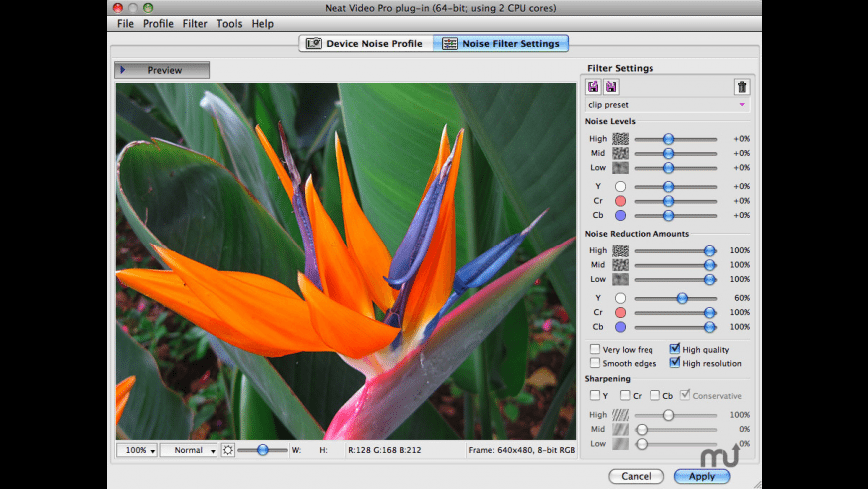Open the File menu
The width and height of the screenshot is (868, 489).
(125, 24)
